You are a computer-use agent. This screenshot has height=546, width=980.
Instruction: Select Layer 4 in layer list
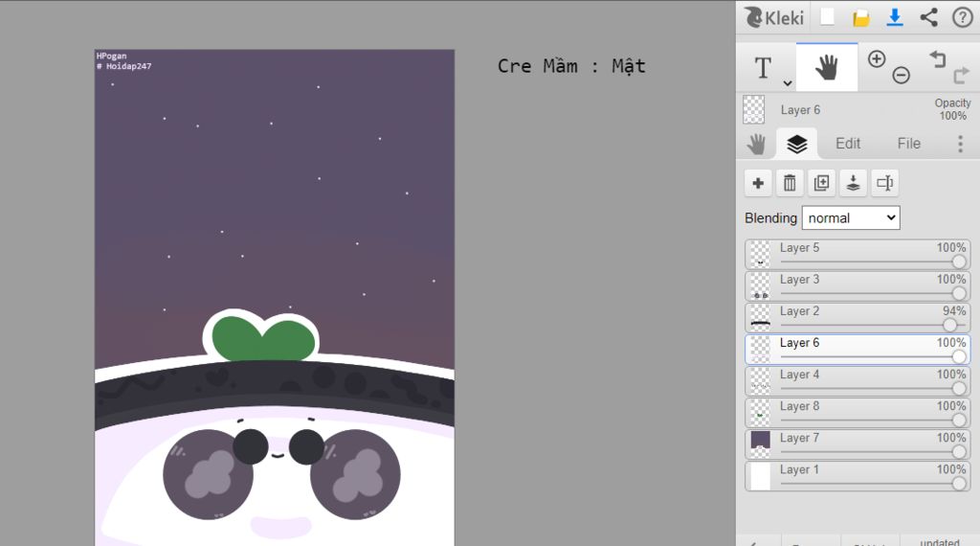pos(857,381)
